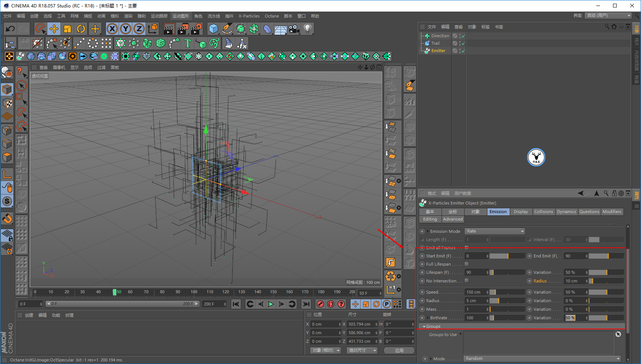Add a Light object

click(x=308, y=29)
